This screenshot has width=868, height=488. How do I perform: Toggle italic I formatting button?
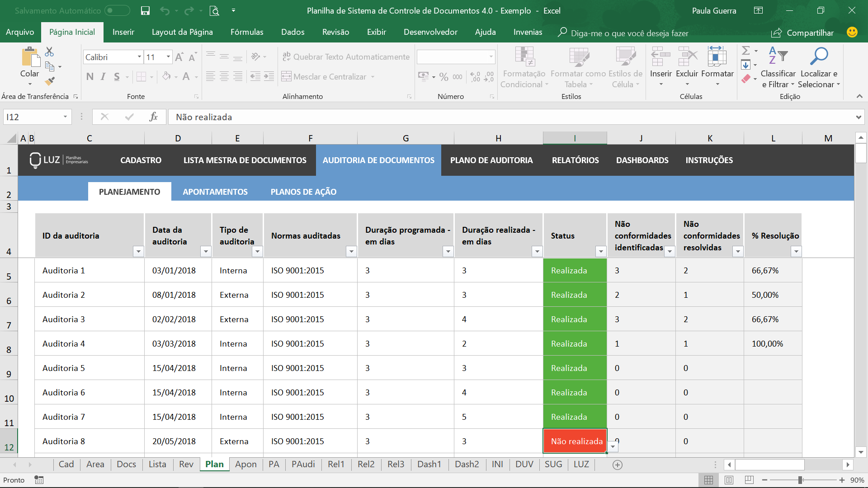point(103,77)
